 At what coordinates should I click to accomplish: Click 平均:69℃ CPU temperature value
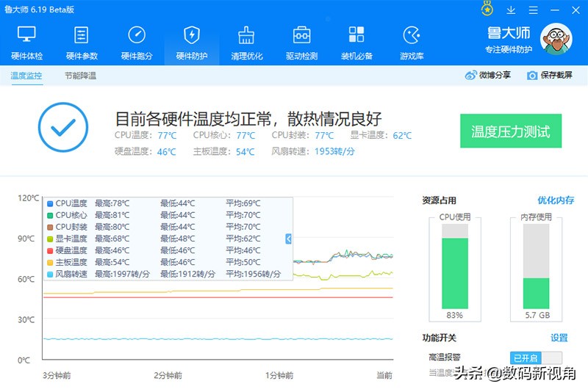[243, 203]
